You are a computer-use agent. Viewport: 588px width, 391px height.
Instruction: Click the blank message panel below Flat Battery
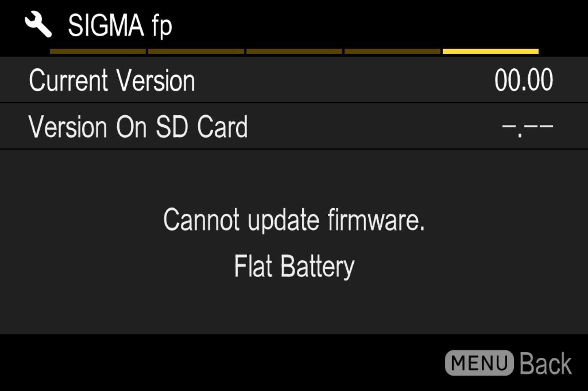click(x=294, y=307)
